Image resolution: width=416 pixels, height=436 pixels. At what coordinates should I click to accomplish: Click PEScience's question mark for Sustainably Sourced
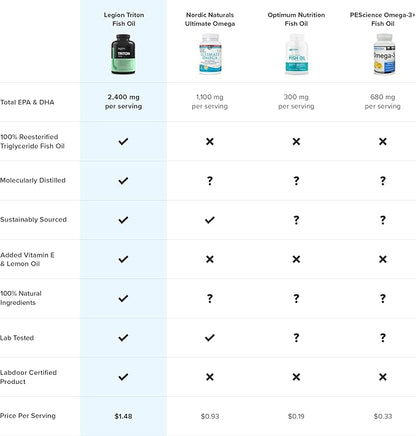tap(383, 220)
